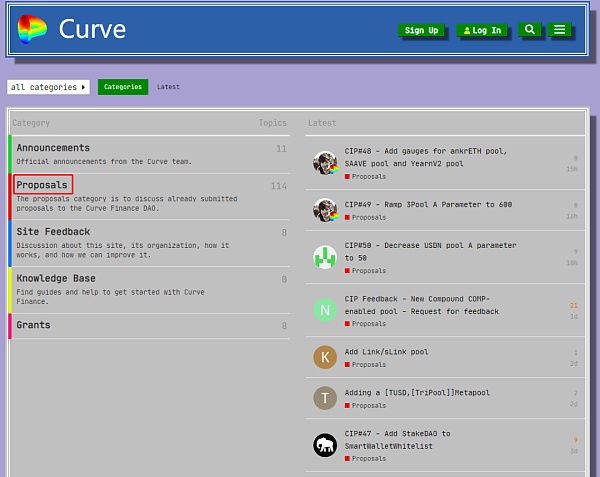Click elephant avatar beside CIP#47

(325, 445)
